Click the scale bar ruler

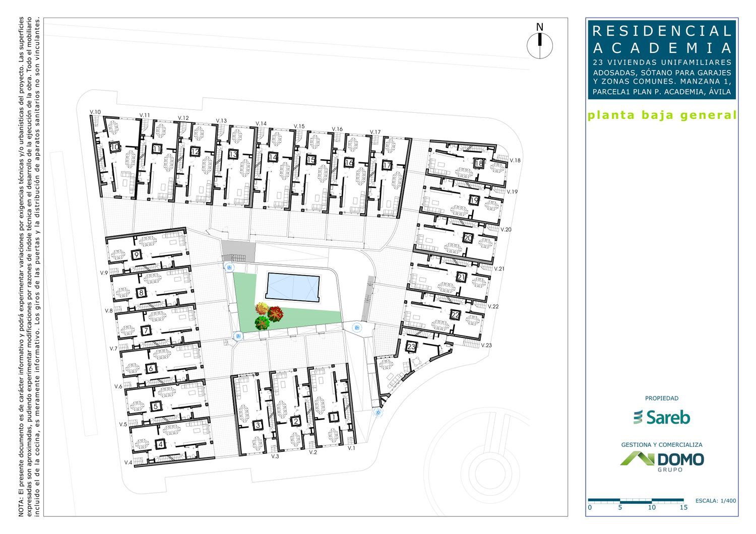pyautogui.click(x=636, y=500)
